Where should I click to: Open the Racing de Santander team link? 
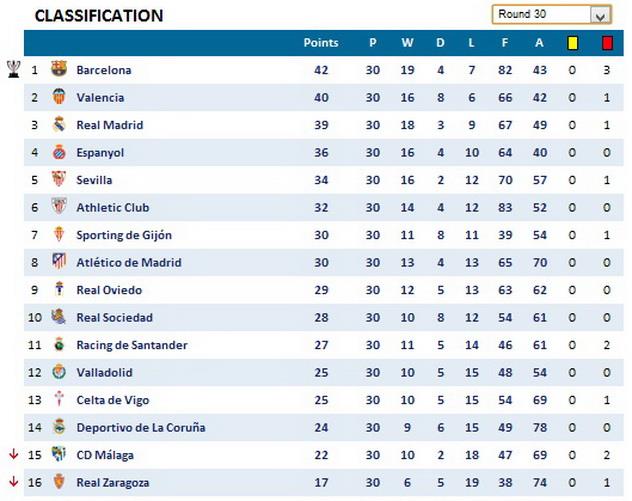pos(131,345)
